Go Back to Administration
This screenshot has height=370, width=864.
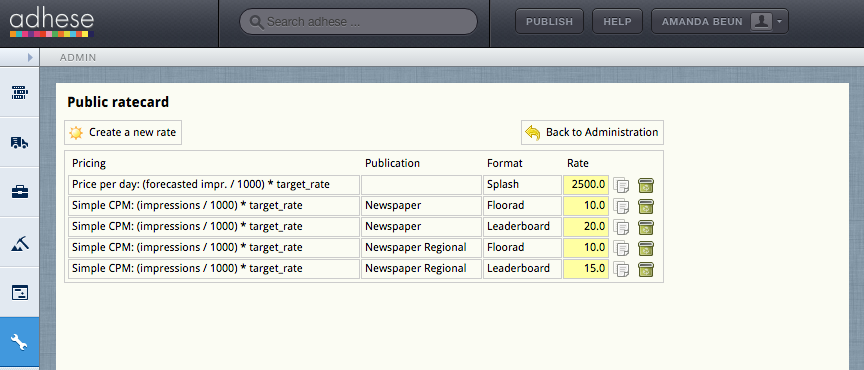592,132
